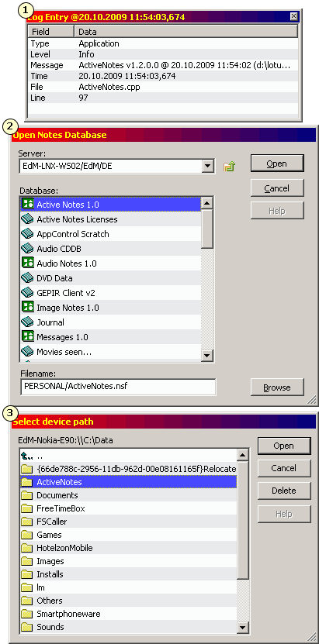Click Delete in Select device path
319x644 pixels.
(x=284, y=491)
